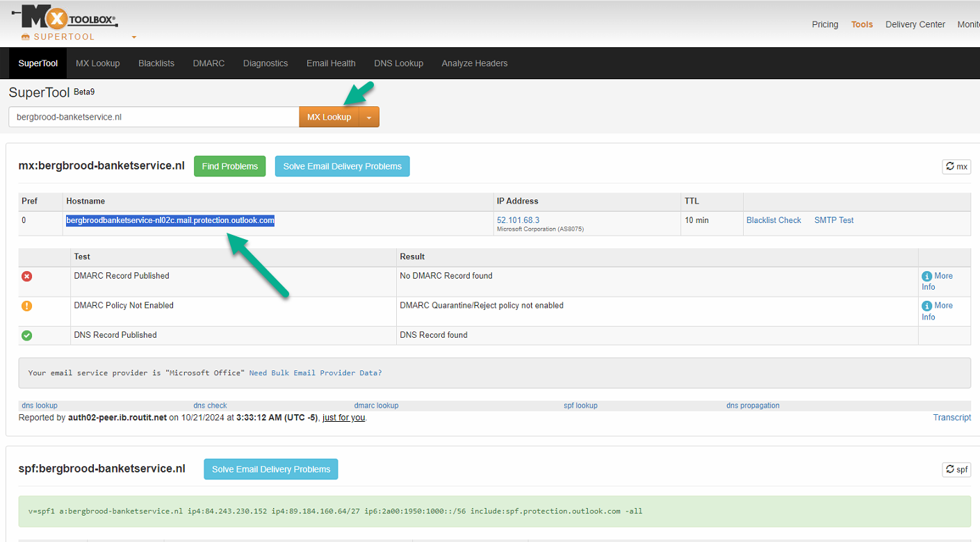The width and height of the screenshot is (980, 542).
Task: Click the orange MX Lookup button
Action: [x=329, y=117]
